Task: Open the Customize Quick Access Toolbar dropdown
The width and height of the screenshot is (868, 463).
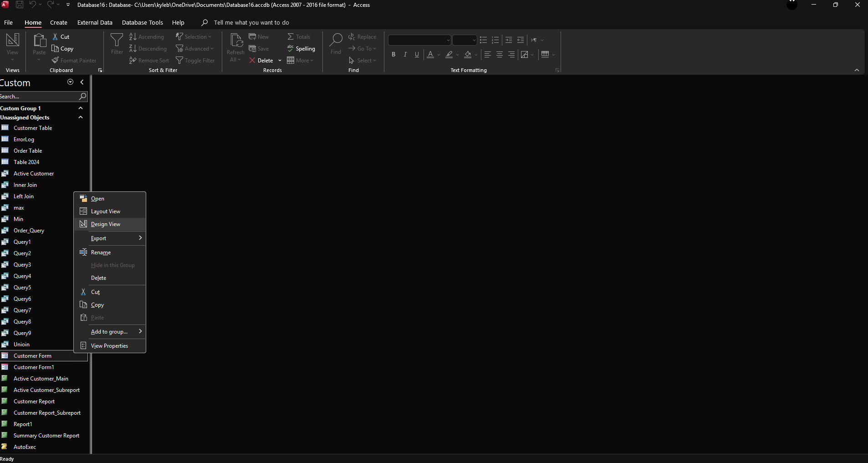Action: pos(68,5)
